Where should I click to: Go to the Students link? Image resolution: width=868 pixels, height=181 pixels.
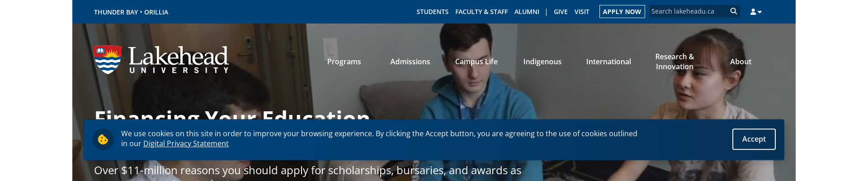[432, 12]
